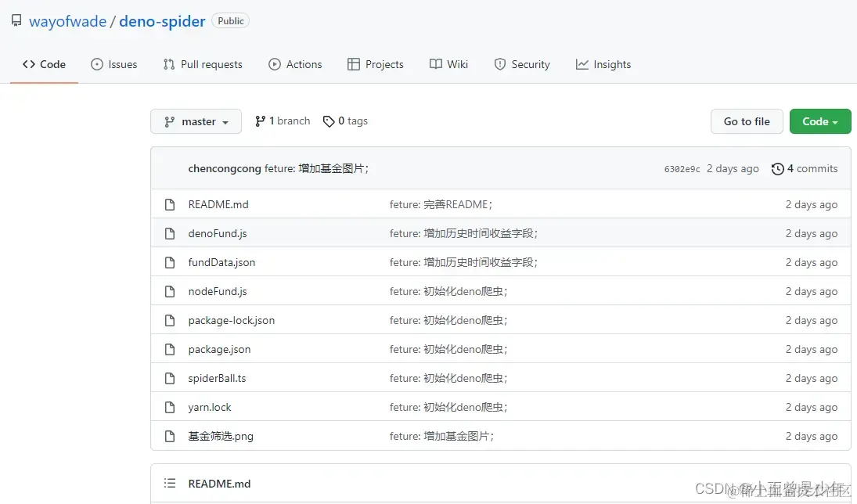Open 基金筛选.png commit message 增加基金图片
The width and height of the screenshot is (857, 504).
(441, 436)
